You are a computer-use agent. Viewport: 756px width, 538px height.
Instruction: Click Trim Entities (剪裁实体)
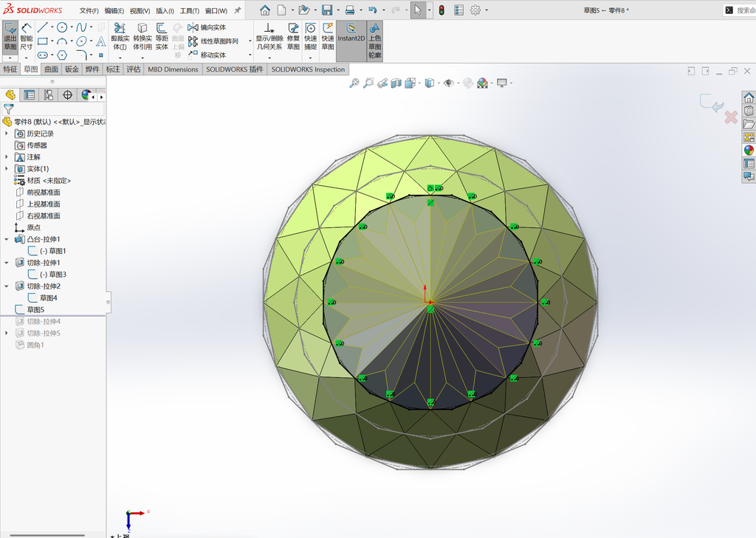point(120,37)
